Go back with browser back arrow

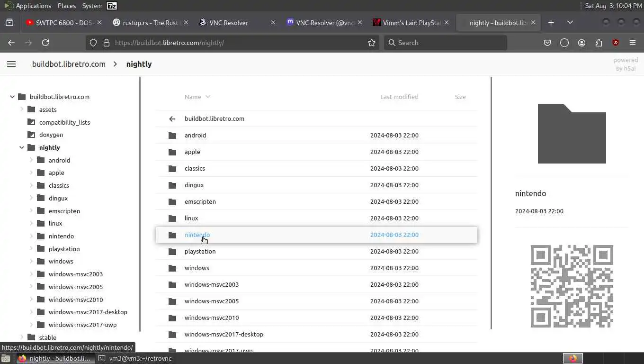11,43
